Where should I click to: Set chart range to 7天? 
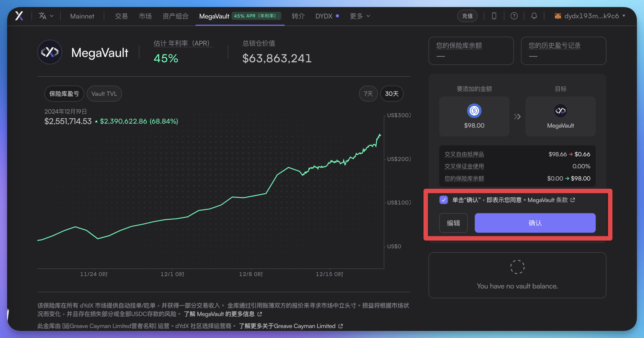click(368, 94)
